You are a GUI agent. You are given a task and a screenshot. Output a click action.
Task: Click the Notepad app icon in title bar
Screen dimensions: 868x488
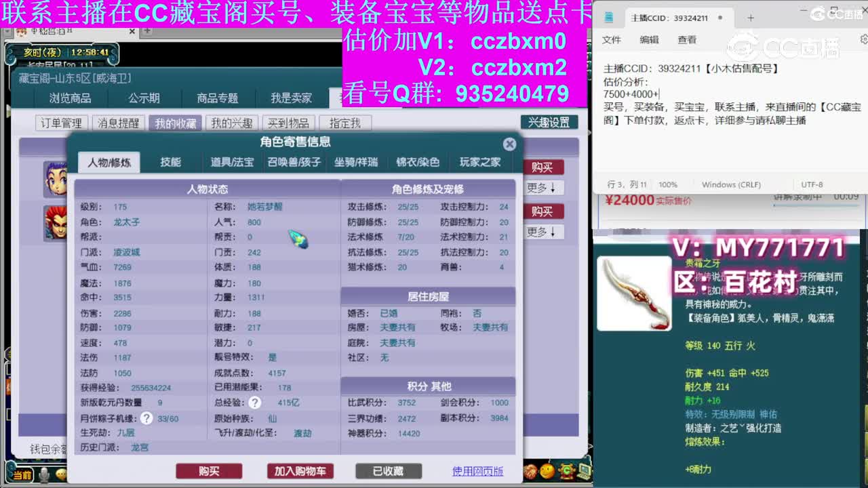tap(610, 18)
